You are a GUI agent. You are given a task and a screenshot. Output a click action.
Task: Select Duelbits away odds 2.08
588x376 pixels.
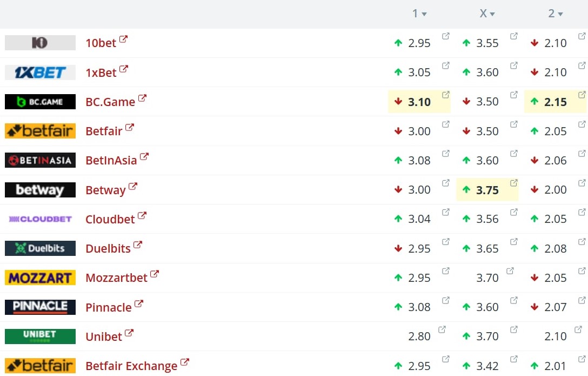pos(556,248)
